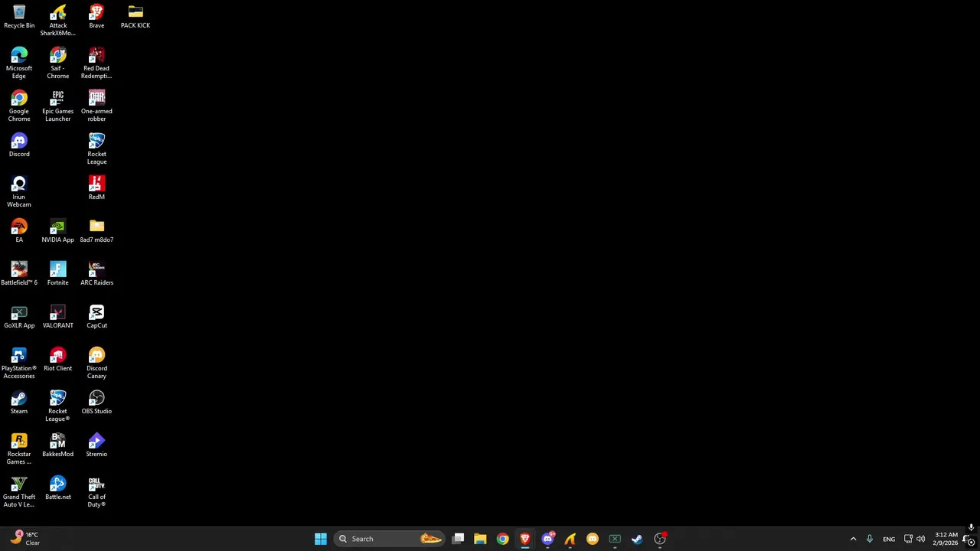Open Discord from the taskbar
Screen dimensions: 980x551
click(x=547, y=539)
